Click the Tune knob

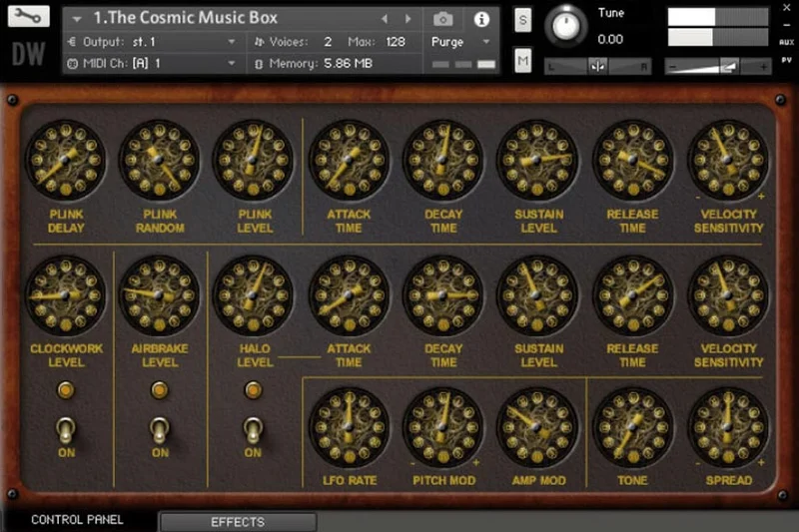[565, 24]
